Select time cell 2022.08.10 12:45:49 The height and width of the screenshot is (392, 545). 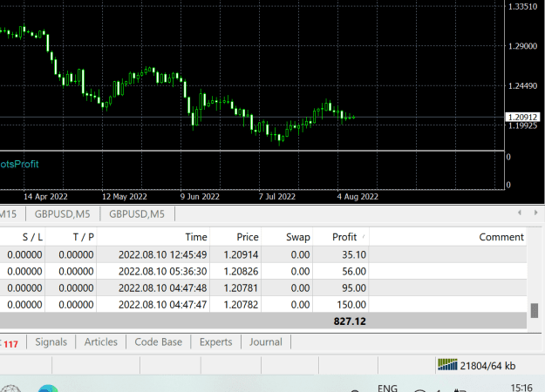pos(163,255)
